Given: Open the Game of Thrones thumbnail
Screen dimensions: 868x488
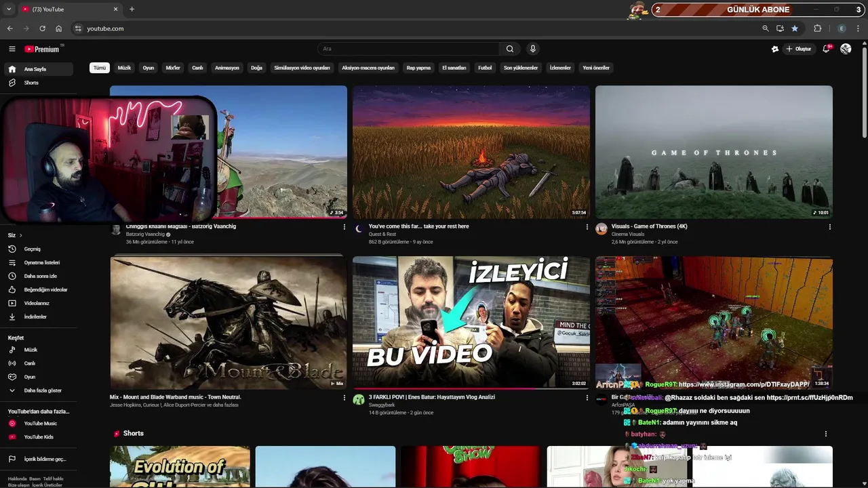Looking at the screenshot, I should [x=714, y=152].
